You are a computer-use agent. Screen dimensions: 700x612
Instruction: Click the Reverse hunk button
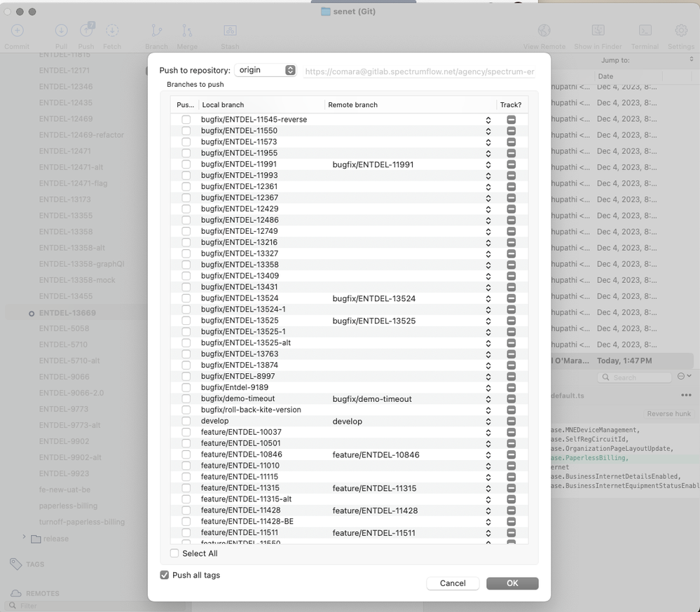(668, 414)
